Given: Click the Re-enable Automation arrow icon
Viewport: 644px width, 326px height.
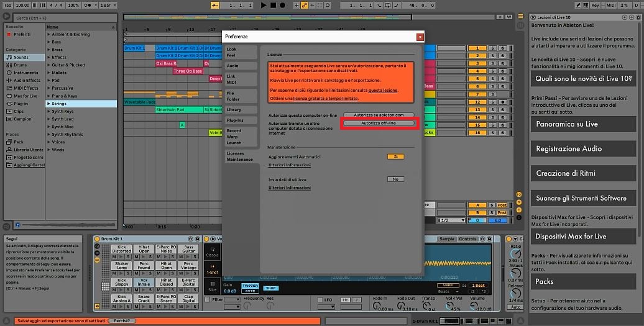Looking at the screenshot, I should [x=312, y=6].
